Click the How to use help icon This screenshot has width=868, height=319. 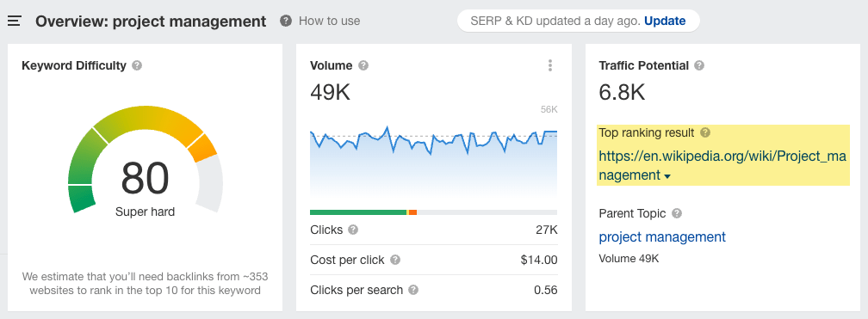point(286,21)
